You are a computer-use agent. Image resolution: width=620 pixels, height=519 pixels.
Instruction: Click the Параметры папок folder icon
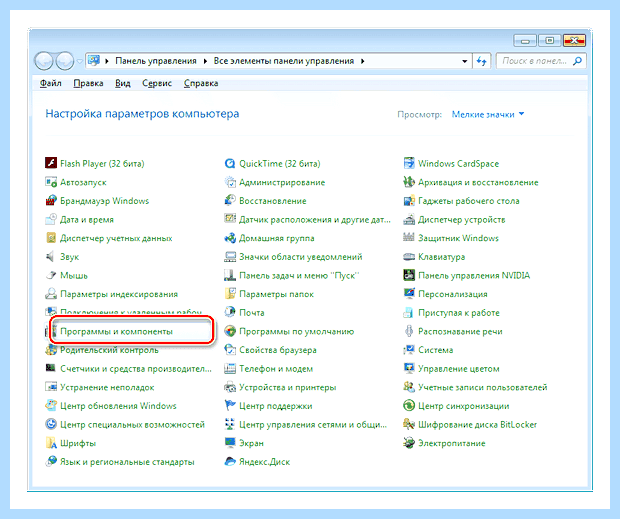(230, 294)
